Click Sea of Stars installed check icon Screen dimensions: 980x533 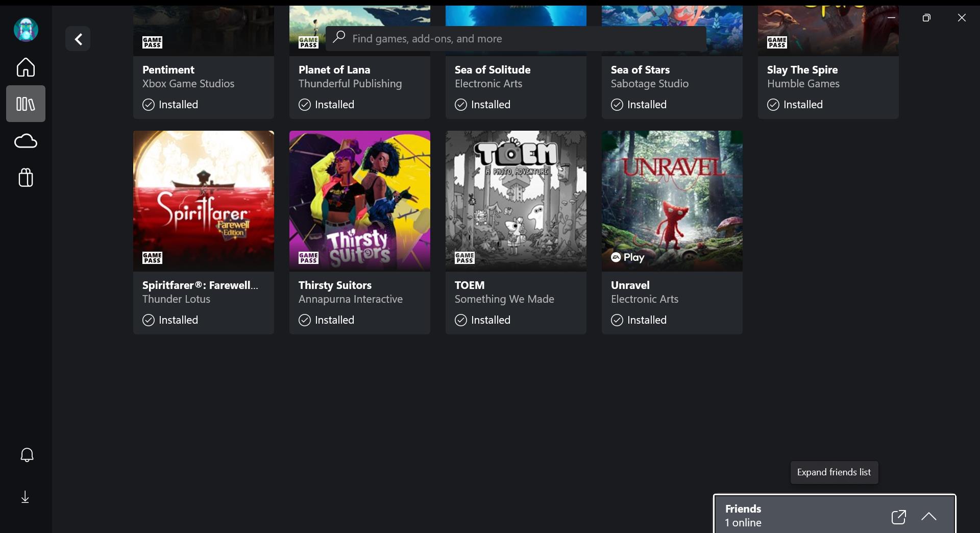click(x=617, y=105)
